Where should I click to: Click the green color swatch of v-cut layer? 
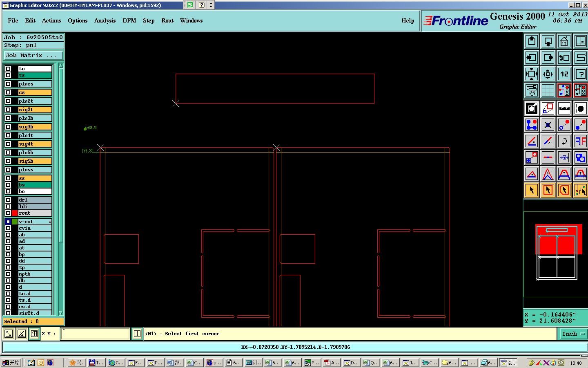(x=15, y=222)
